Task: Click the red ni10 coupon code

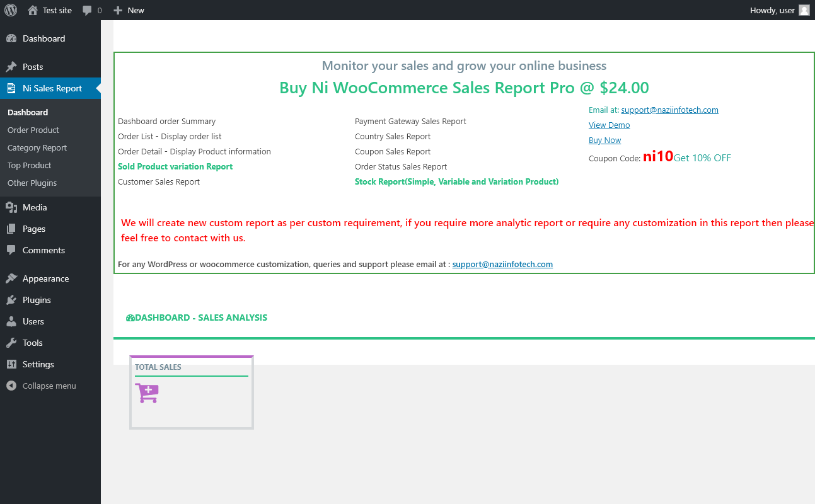Action: click(658, 157)
